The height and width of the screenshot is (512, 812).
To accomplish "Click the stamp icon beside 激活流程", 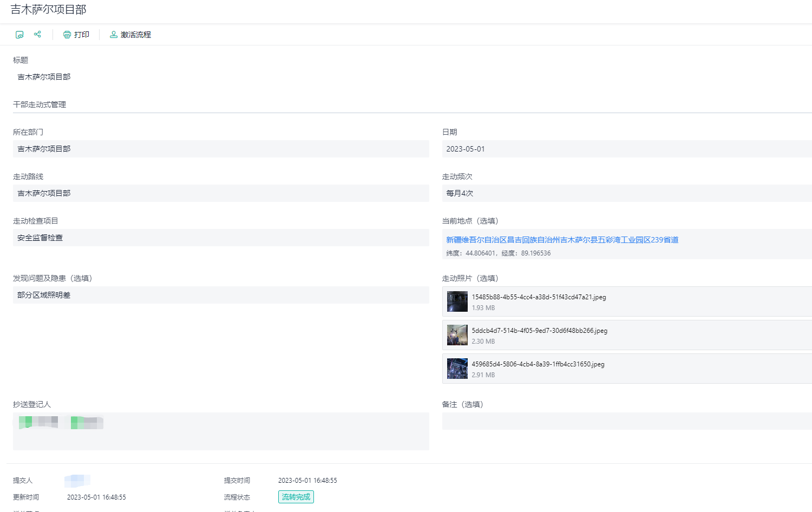I will click(x=114, y=35).
